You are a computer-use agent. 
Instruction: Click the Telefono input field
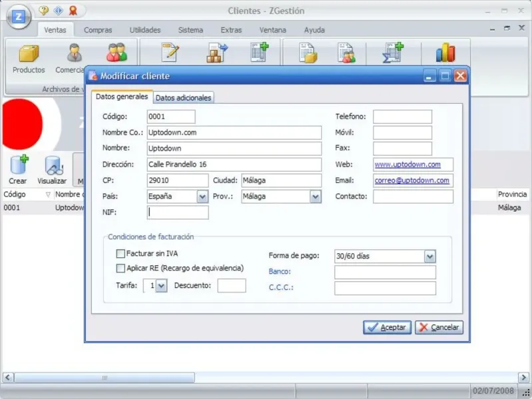click(x=402, y=117)
